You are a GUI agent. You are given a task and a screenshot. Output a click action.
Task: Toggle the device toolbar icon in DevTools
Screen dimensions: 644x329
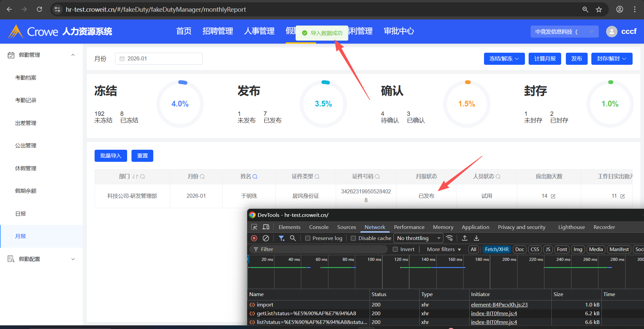coord(266,227)
